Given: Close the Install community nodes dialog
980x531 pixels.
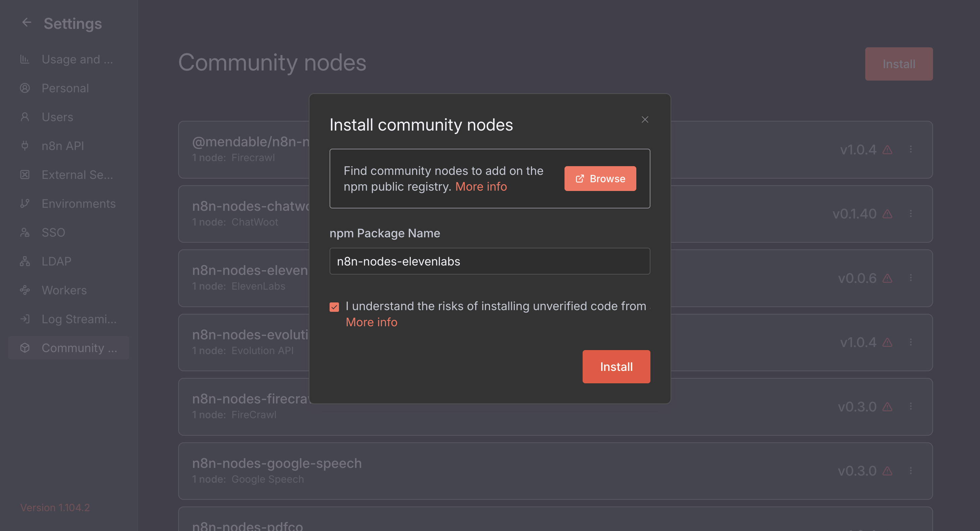Looking at the screenshot, I should click(x=644, y=119).
